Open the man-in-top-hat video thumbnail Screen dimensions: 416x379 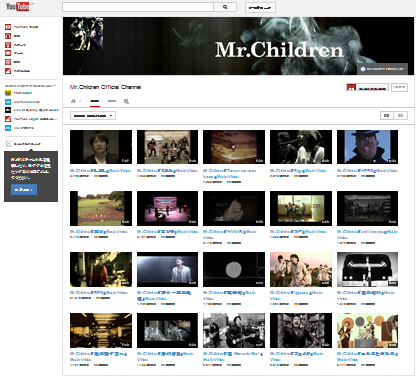pyautogui.click(x=367, y=147)
